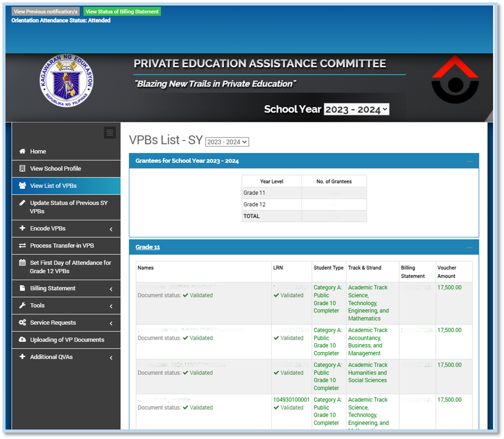Click the plus icon beside Encode VPBs
This screenshot has width=504, height=439.
(22, 228)
